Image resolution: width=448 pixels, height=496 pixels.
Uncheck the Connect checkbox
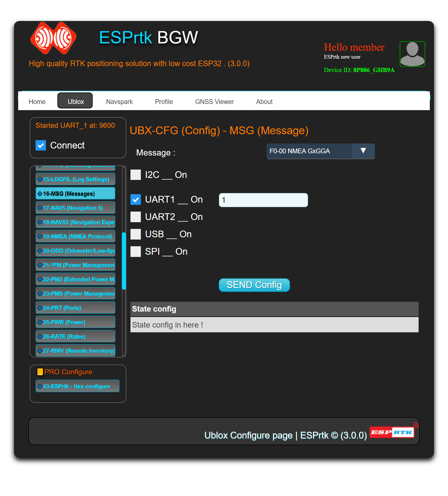(41, 145)
